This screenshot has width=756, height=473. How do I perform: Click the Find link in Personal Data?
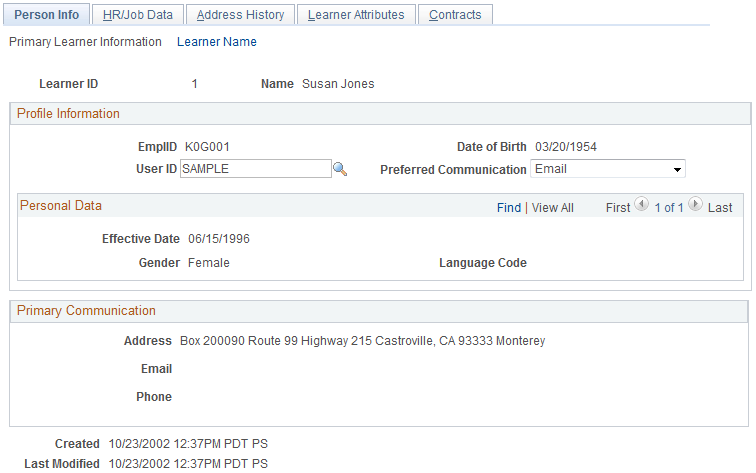(509, 208)
